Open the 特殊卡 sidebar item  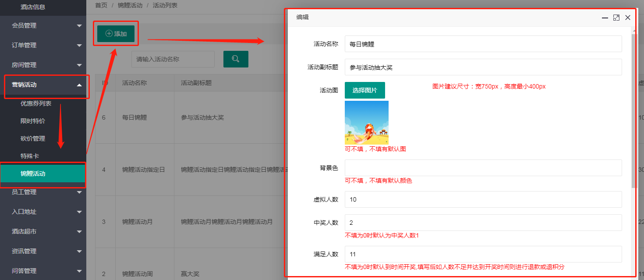(30, 156)
